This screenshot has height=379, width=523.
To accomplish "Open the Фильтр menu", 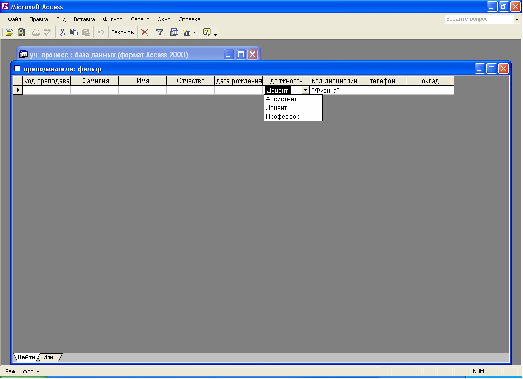I will [x=112, y=19].
